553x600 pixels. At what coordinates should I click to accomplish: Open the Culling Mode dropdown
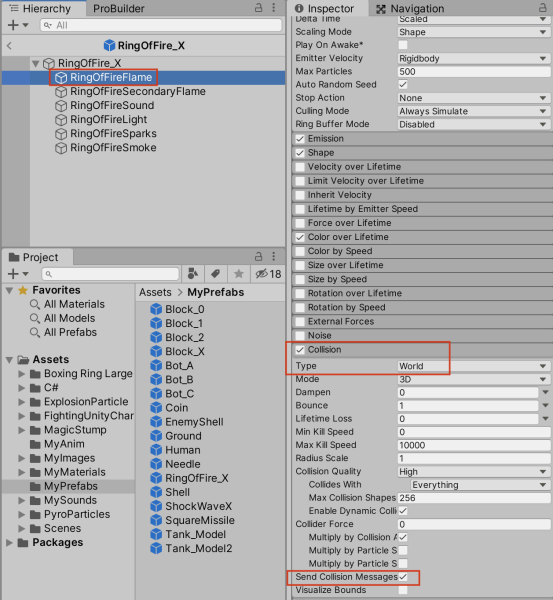pos(474,111)
